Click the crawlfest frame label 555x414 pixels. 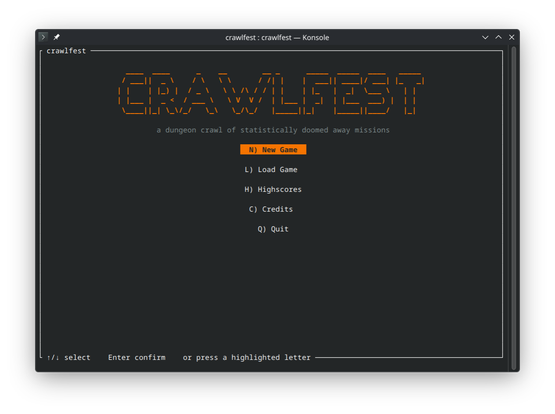pos(66,51)
